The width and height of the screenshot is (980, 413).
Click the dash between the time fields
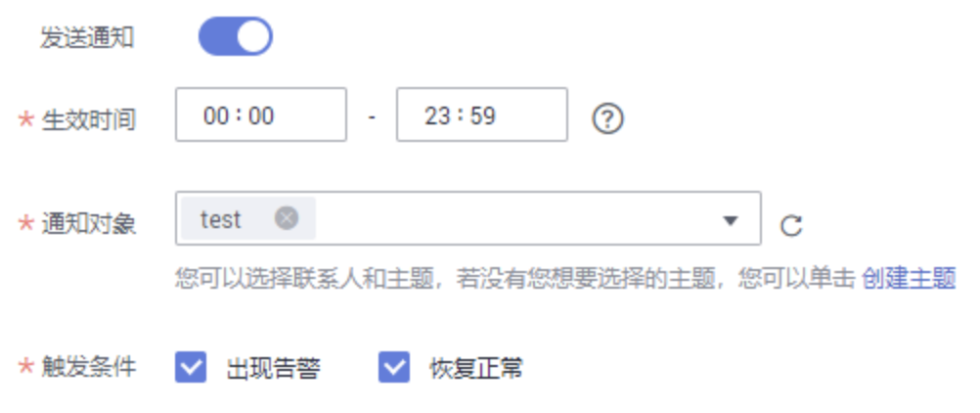click(x=372, y=116)
